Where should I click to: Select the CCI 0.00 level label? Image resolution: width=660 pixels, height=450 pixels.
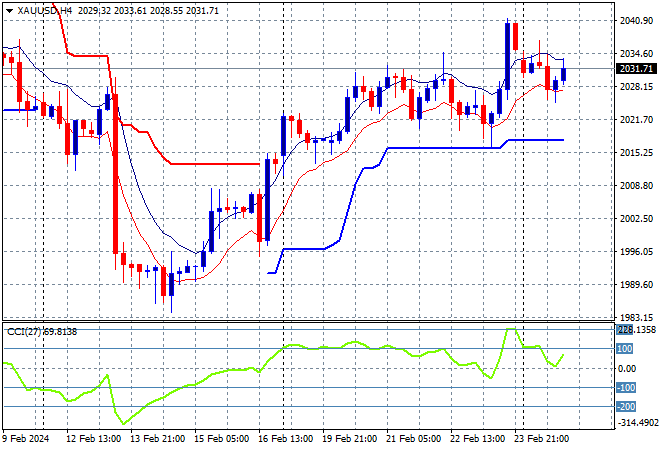pyautogui.click(x=627, y=368)
